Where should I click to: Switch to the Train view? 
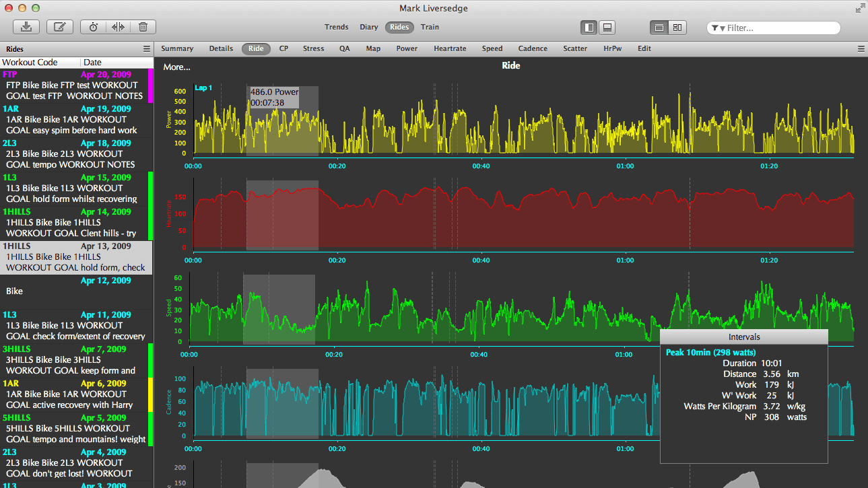click(x=430, y=27)
